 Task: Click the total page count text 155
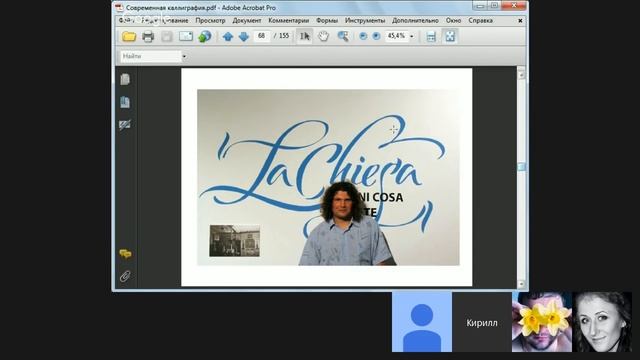(284, 36)
